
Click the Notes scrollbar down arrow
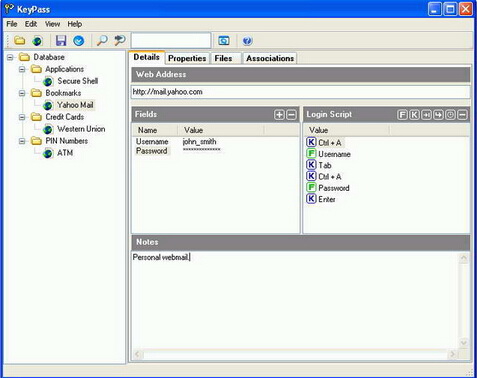pos(463,343)
